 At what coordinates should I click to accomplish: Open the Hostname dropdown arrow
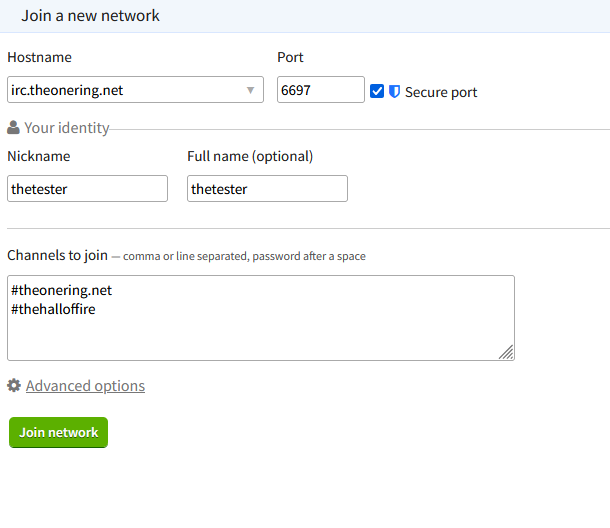pyautogui.click(x=251, y=90)
